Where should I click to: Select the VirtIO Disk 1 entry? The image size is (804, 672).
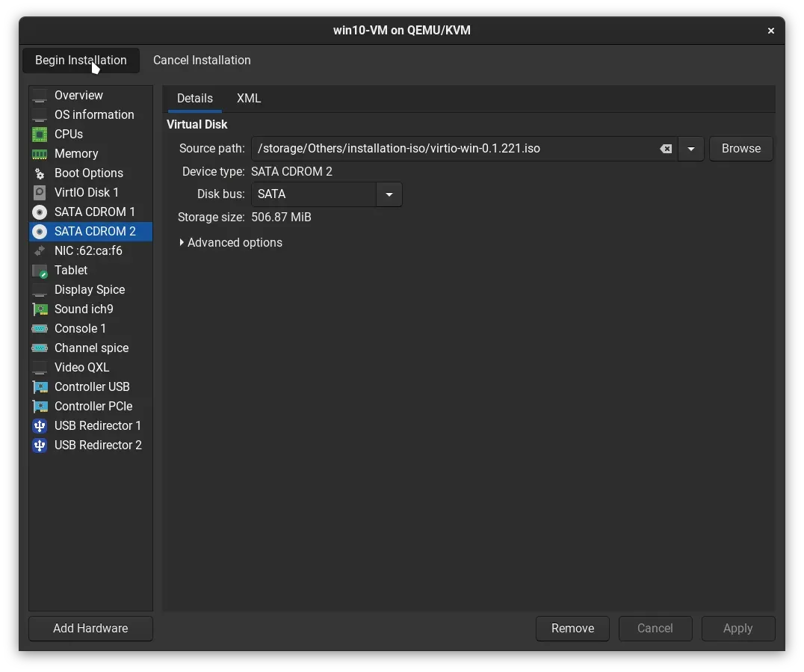(x=90, y=192)
